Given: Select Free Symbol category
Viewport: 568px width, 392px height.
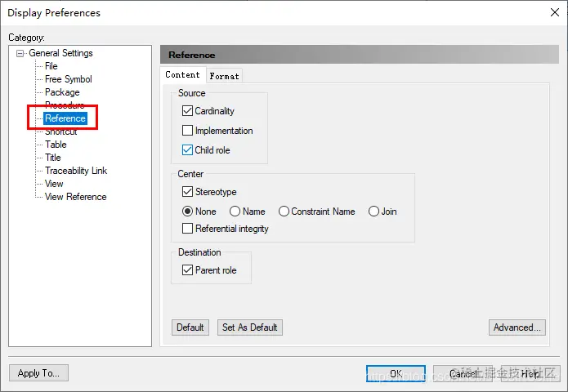Looking at the screenshot, I should (68, 79).
